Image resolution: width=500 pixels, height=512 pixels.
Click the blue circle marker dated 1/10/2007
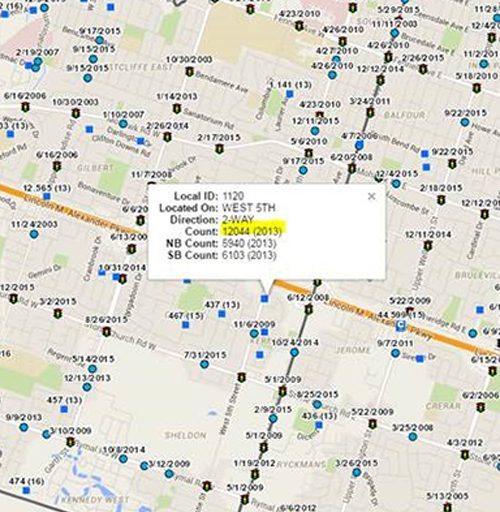coord(123,124)
